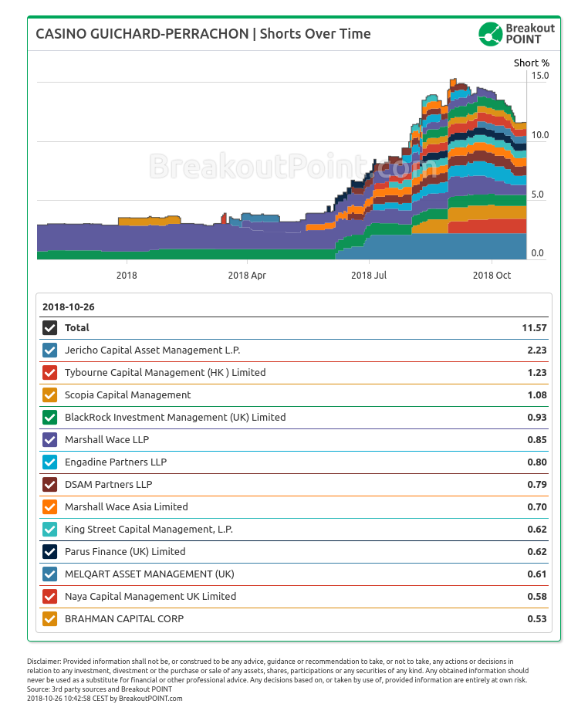This screenshot has width=588, height=711.
Task: Click Engadine Partners value 0.80
Action: [x=537, y=462]
